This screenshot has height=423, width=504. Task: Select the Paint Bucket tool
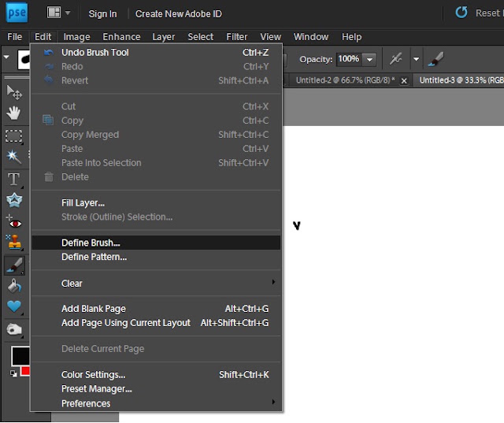tap(14, 286)
